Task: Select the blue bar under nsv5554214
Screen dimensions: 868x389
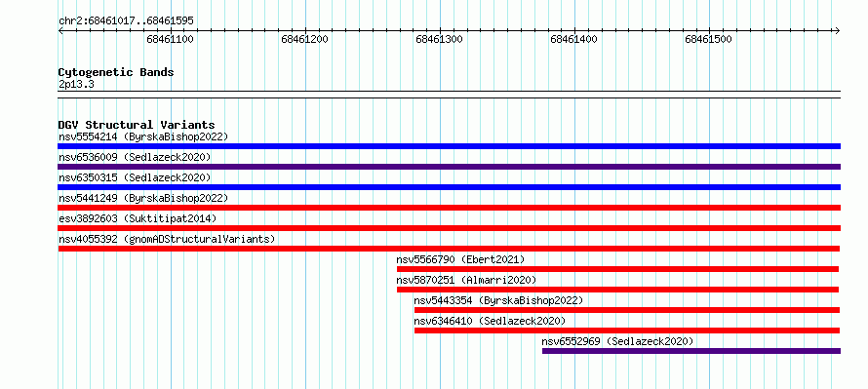Action: pyautogui.click(x=449, y=146)
